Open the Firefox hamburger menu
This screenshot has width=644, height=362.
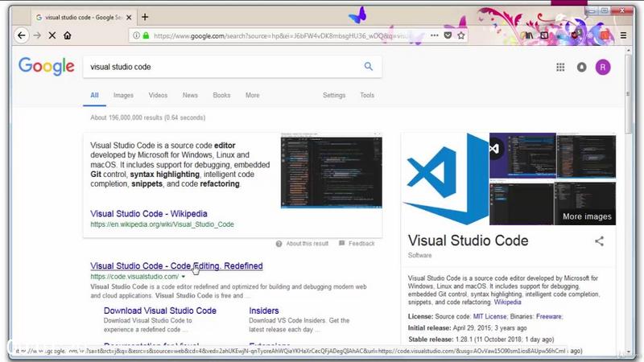pyautogui.click(x=623, y=35)
